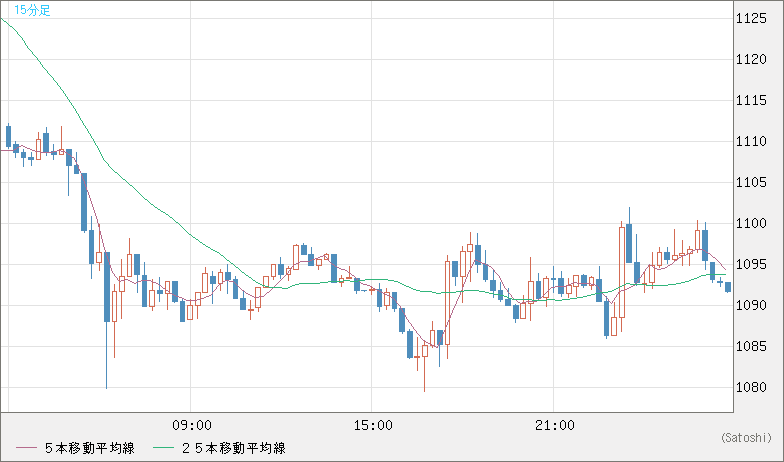
Task: Click the 1125 price axis label
Action: 751,18
